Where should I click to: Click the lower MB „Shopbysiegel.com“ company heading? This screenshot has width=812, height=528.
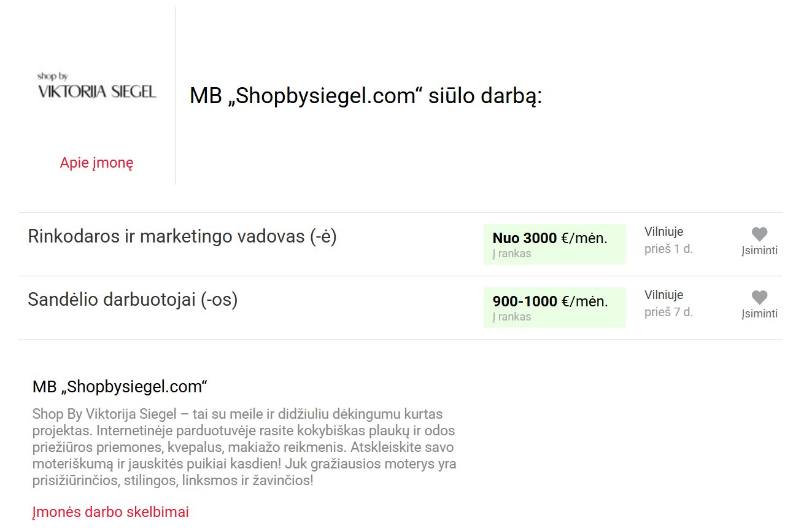pos(120,387)
